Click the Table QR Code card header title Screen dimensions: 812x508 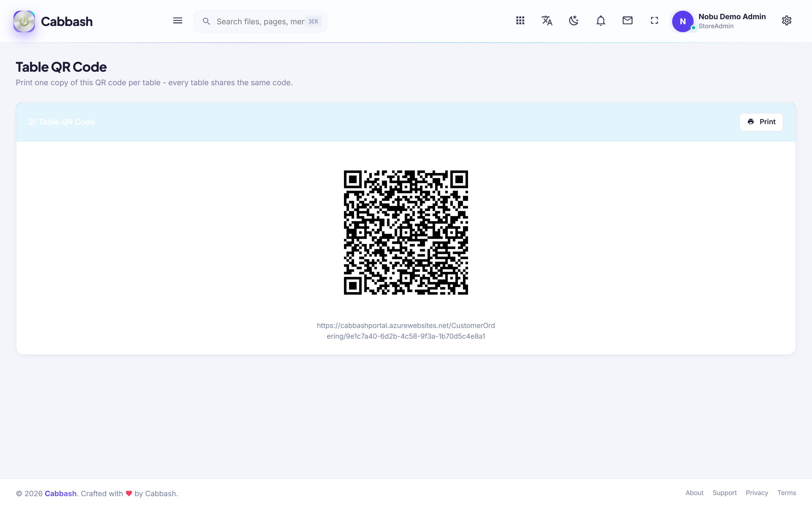(67, 122)
